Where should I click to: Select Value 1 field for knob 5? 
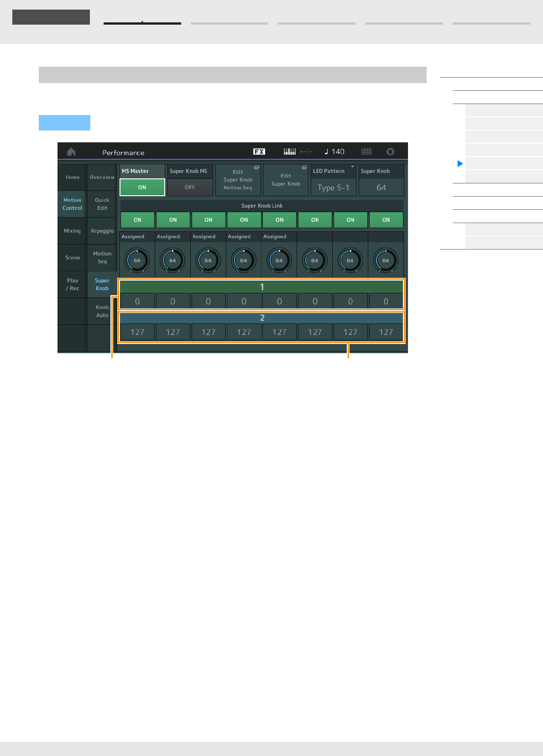(280, 301)
